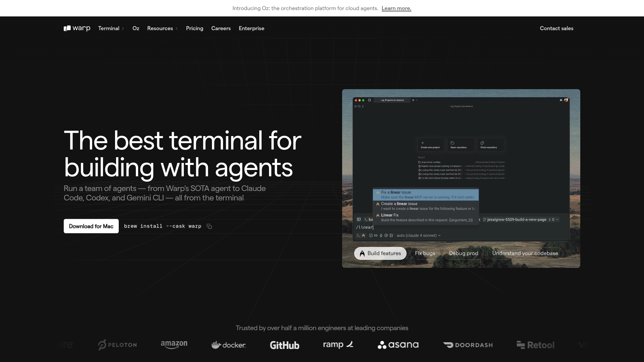Viewport: 644px width, 362px height.
Task: Open the Oz nav item
Action: 136,28
